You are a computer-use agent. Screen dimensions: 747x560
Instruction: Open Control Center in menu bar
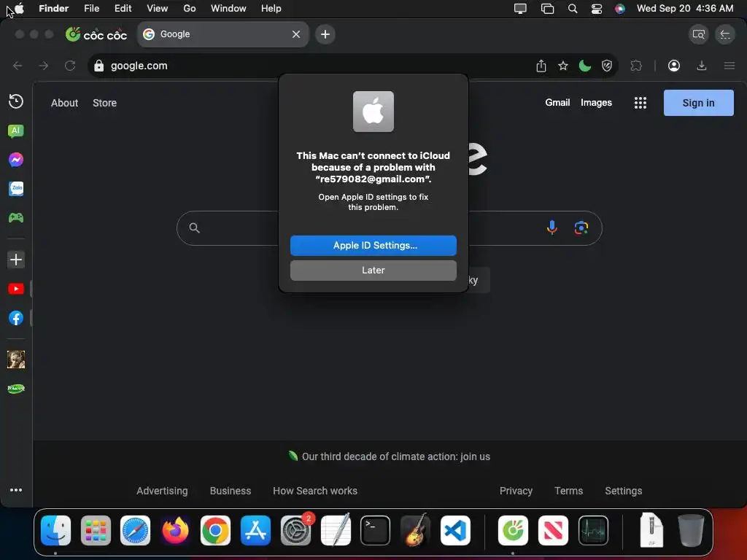pyautogui.click(x=597, y=9)
